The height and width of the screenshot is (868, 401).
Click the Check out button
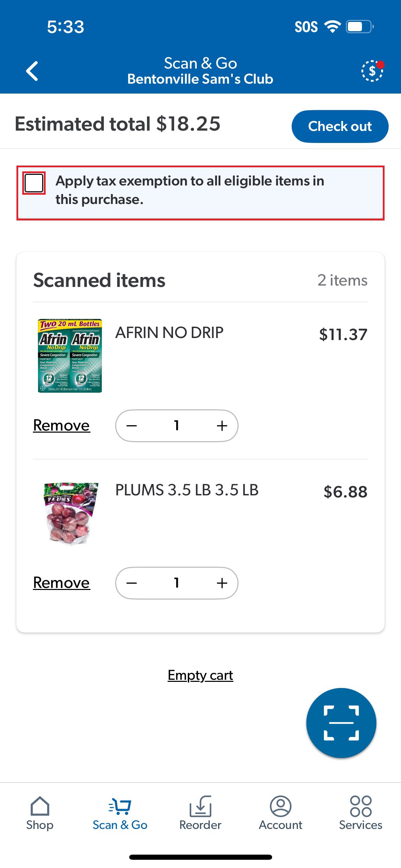pos(340,126)
